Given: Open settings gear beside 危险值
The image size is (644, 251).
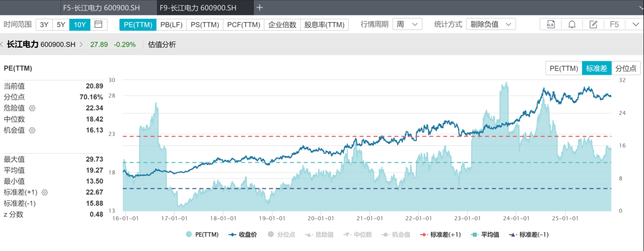Looking at the screenshot, I should click(32, 108).
